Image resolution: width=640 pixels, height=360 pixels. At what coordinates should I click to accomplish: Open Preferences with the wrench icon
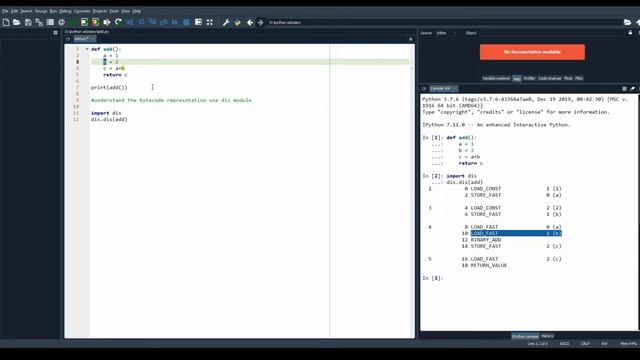tap(226, 22)
